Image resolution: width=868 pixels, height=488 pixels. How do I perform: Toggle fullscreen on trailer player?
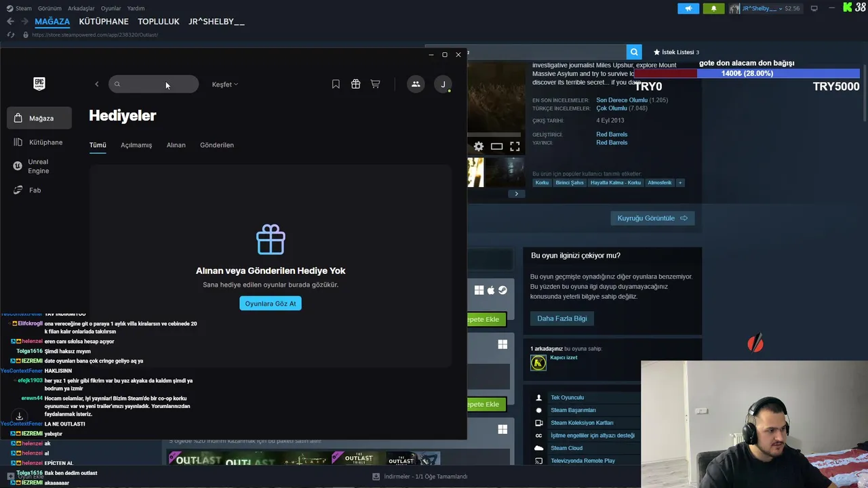(x=515, y=146)
